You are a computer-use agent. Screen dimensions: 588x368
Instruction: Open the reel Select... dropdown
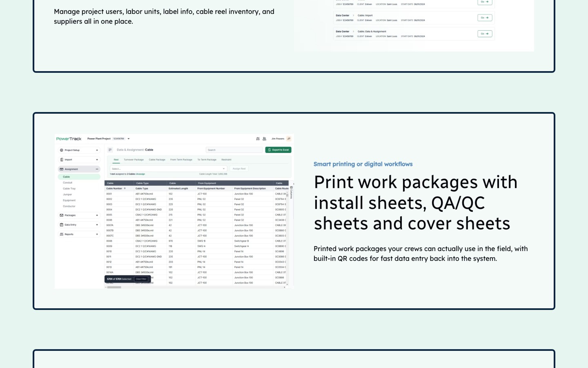[168, 169]
